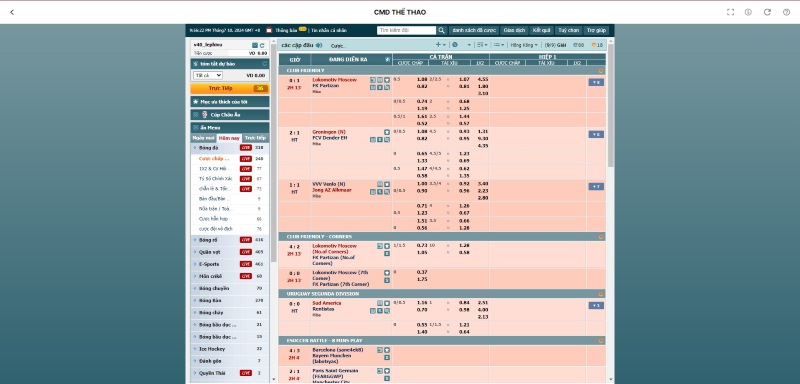Select Đánh gôn sport in sidebar
This screenshot has width=800, height=384.
[x=230, y=361]
